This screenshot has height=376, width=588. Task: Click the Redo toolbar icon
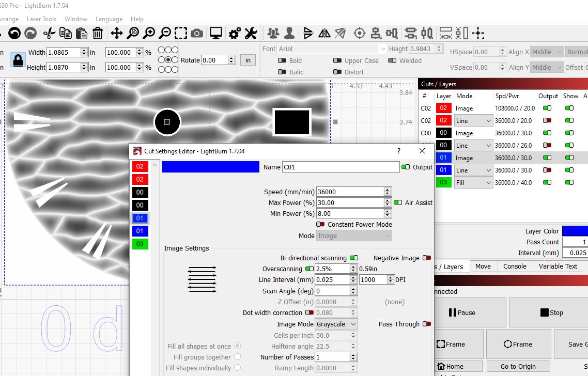30,34
